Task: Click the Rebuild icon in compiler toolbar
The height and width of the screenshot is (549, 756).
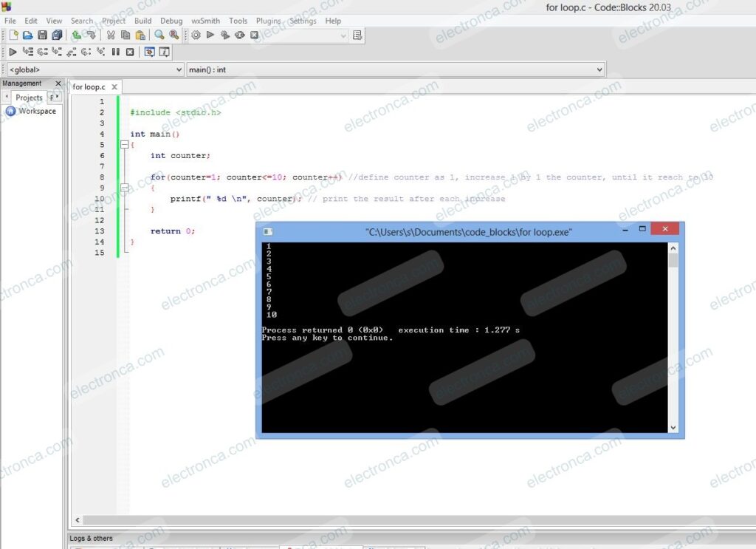Action: click(240, 35)
